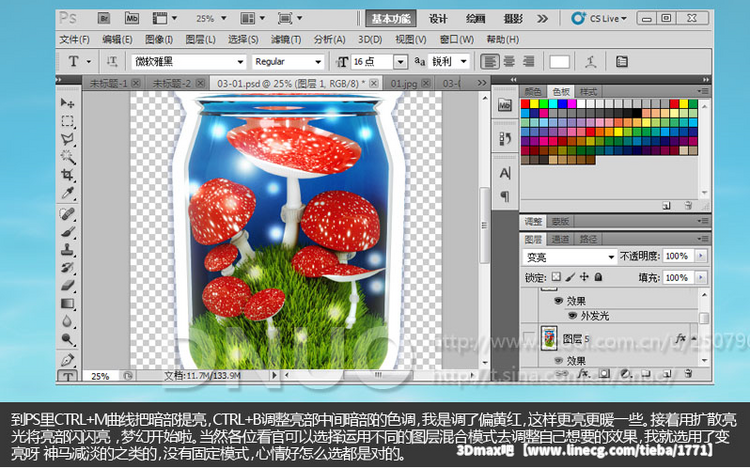Open the Character panel icon in dock
This screenshot has width=750, height=468.
click(x=505, y=173)
